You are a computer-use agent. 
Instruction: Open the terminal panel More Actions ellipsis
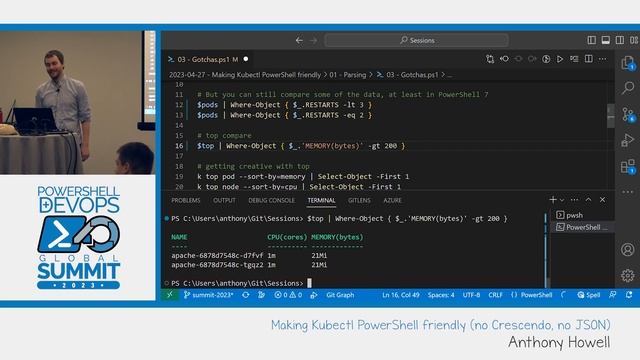pos(574,200)
